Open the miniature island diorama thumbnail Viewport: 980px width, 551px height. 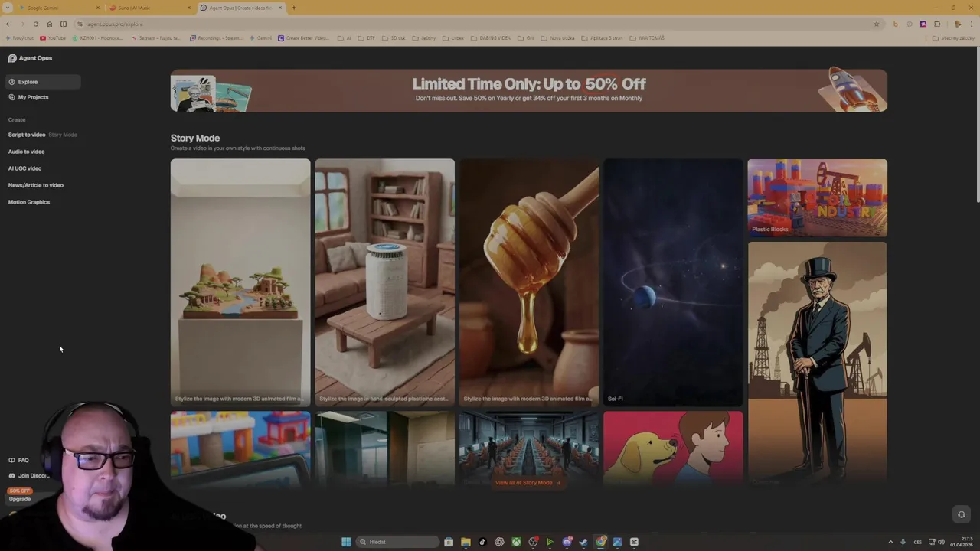tap(240, 282)
